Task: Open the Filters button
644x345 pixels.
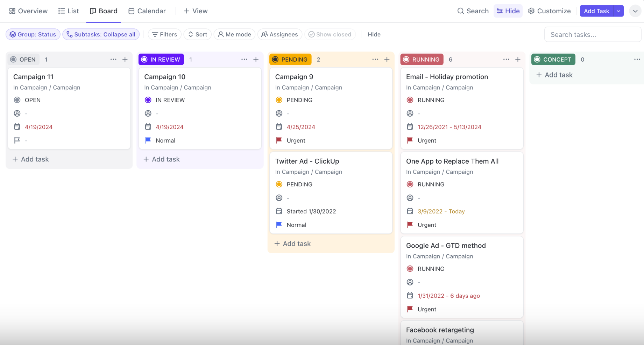Action: click(164, 34)
